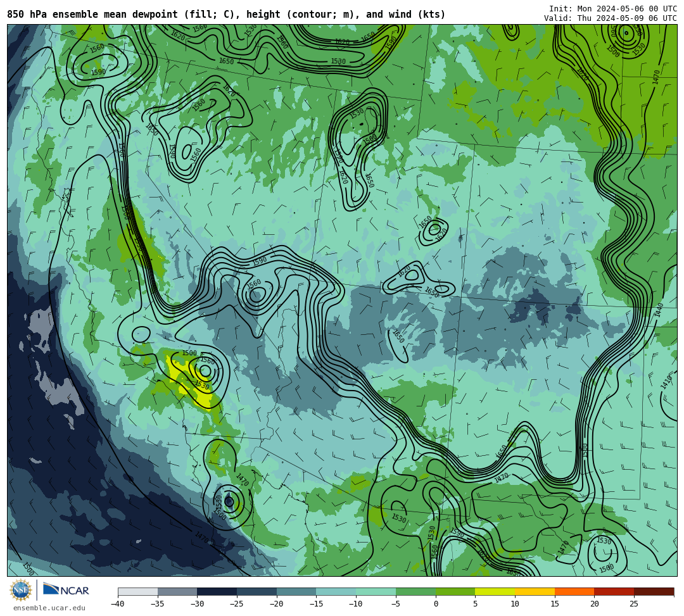Click the 20 to 25 red swatch
The width and height of the screenshot is (684, 616).
pos(614,591)
